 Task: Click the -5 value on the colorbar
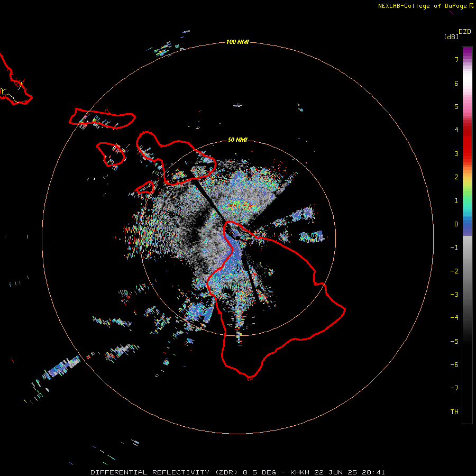(x=454, y=342)
